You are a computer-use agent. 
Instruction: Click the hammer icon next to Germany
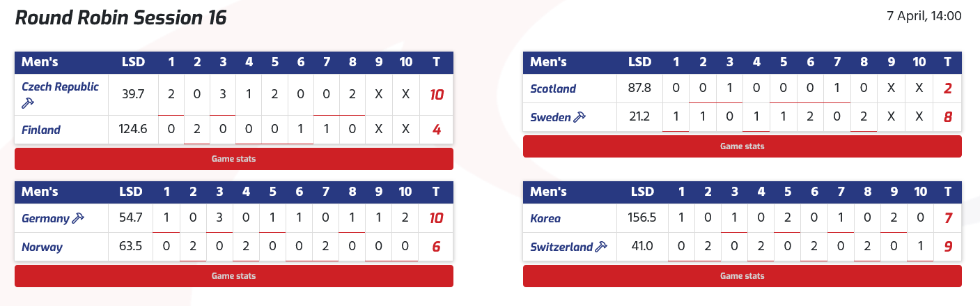click(78, 219)
